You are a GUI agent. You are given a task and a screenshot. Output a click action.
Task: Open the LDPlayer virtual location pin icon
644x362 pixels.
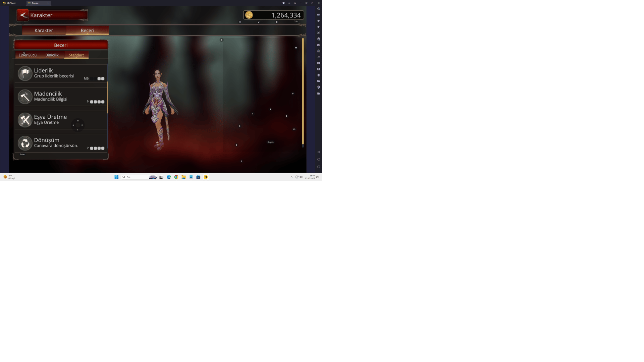click(319, 87)
